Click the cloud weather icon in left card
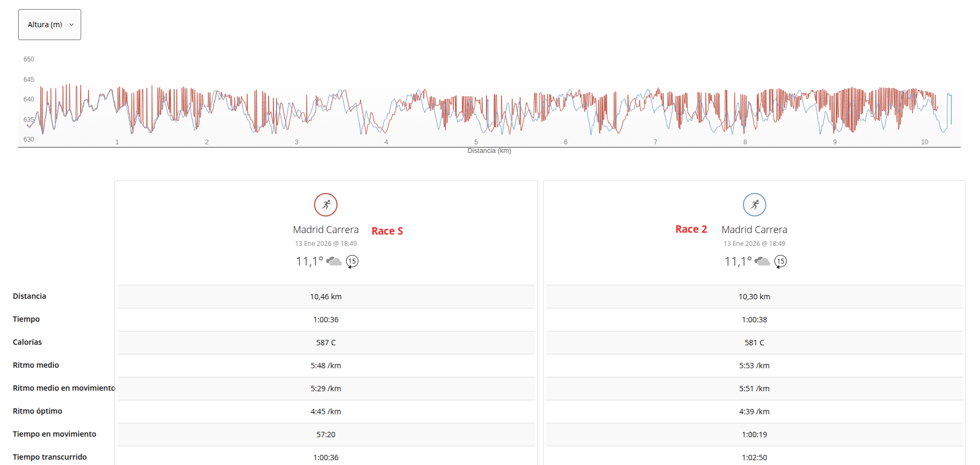The width and height of the screenshot is (980, 465). click(334, 261)
